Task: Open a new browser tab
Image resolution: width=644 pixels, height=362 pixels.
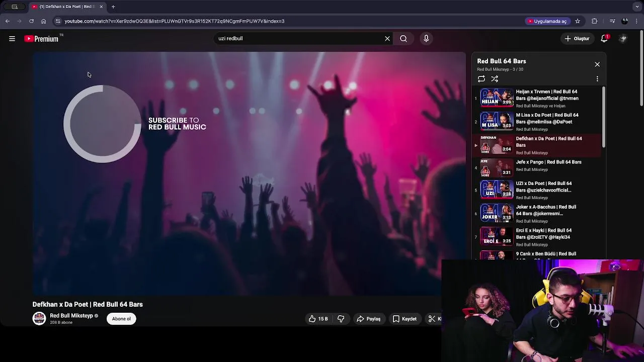Action: pyautogui.click(x=113, y=7)
